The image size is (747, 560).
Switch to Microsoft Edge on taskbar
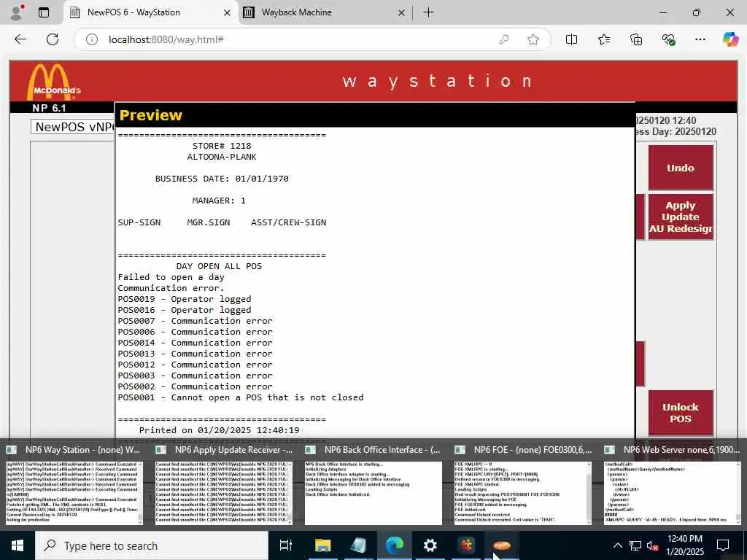395,545
